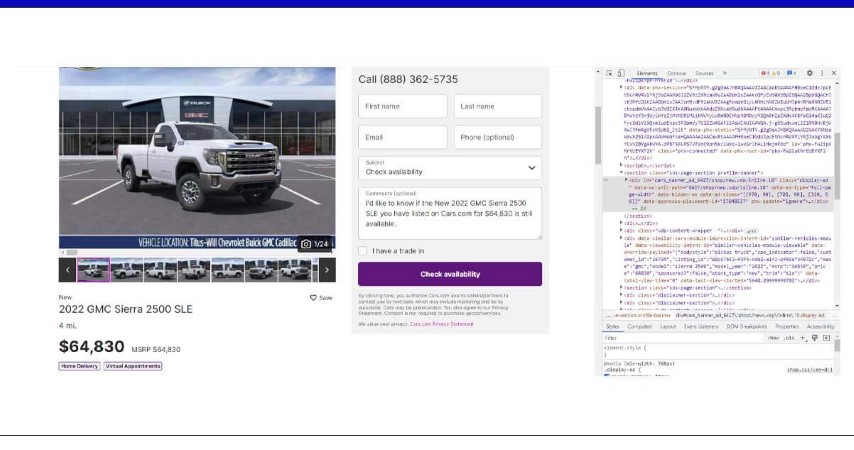Select the Computed pane tab

pos(639,326)
